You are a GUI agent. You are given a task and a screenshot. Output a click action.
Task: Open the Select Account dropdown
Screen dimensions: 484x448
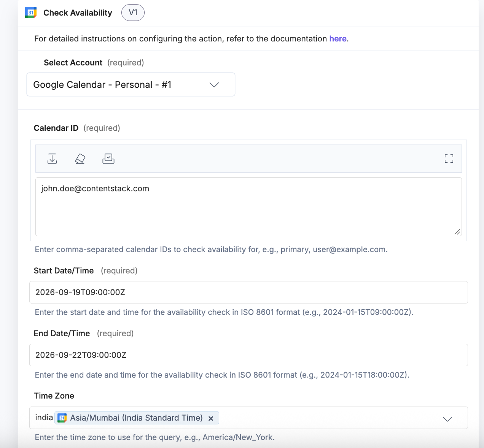coord(131,84)
